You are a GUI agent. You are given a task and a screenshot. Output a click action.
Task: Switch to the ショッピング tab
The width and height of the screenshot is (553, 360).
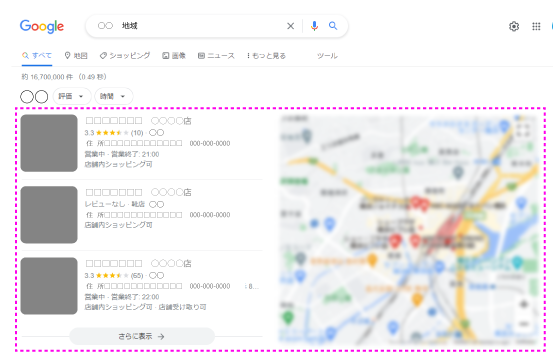[125, 56]
